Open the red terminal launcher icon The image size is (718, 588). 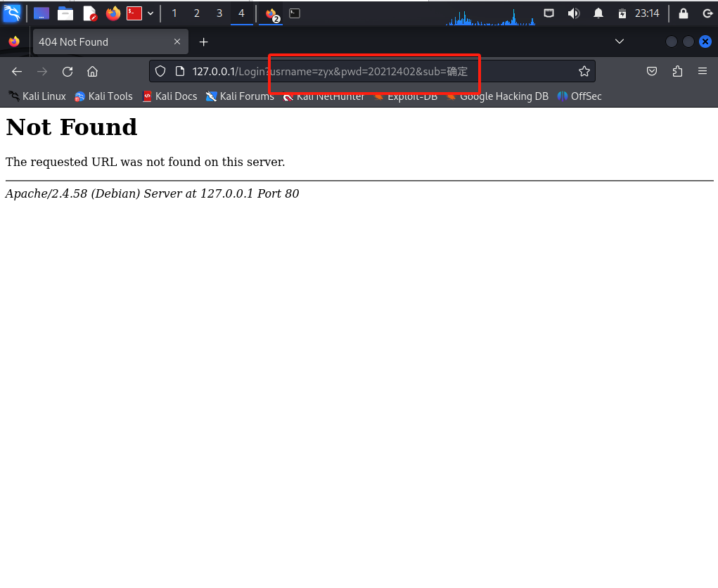pos(134,13)
